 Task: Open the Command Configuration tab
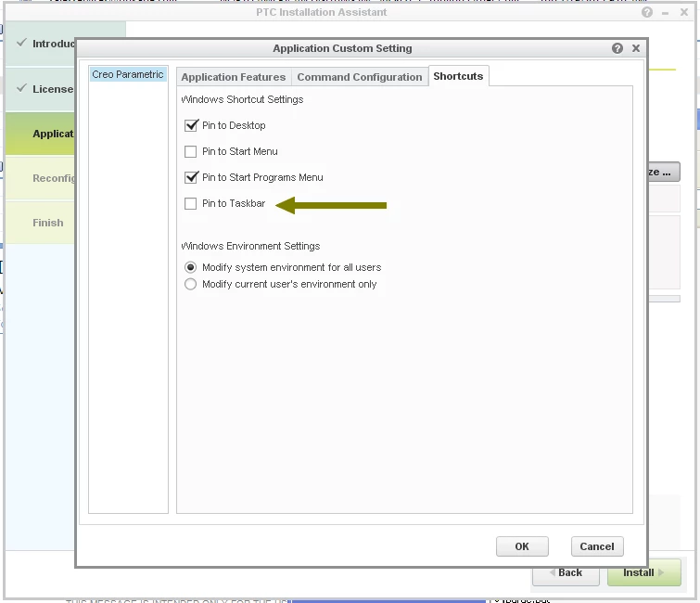point(360,77)
